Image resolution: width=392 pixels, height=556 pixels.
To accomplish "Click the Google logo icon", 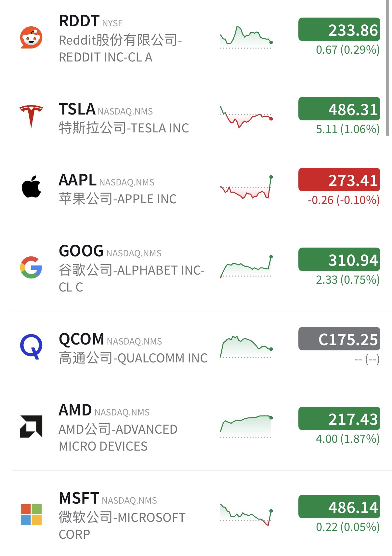I will (31, 267).
